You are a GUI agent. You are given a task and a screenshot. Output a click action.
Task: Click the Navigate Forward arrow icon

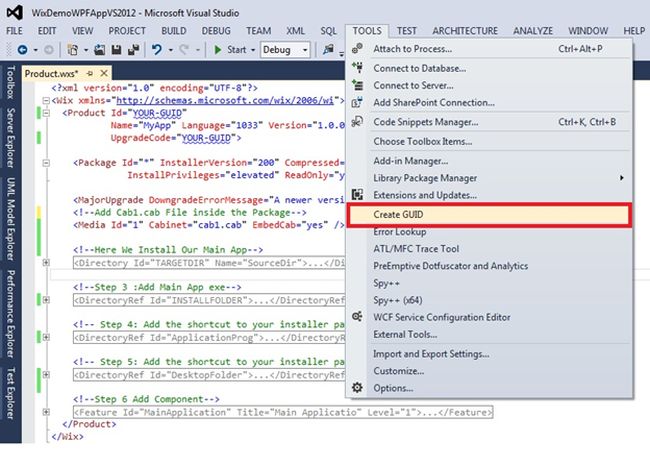pos(49,50)
